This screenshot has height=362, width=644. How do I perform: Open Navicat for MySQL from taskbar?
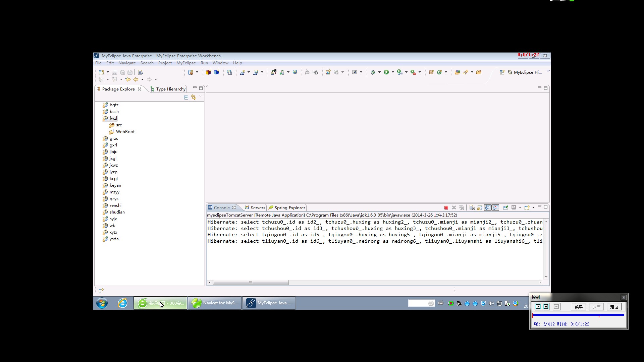click(x=215, y=303)
